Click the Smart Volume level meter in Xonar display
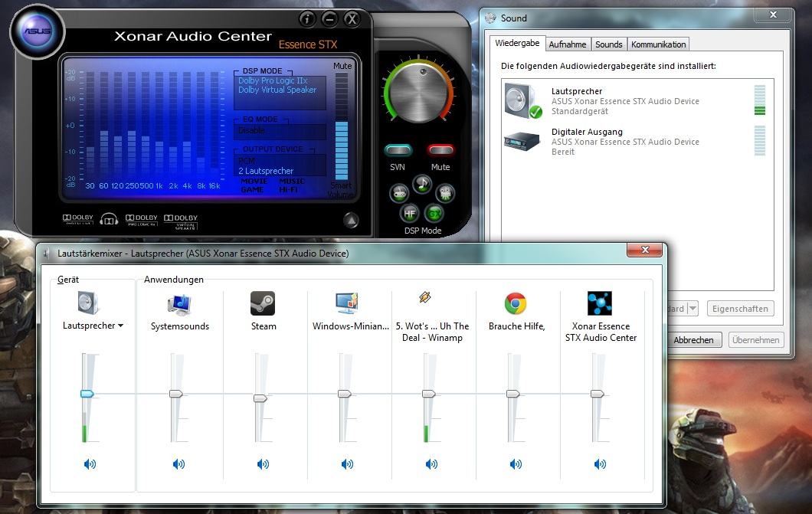 (x=342, y=126)
